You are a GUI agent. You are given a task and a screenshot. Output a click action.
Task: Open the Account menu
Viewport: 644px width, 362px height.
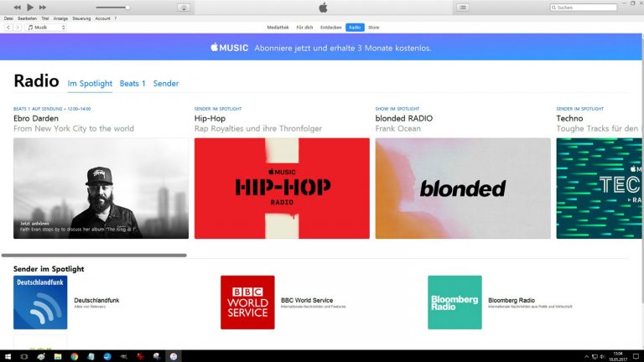tap(102, 18)
